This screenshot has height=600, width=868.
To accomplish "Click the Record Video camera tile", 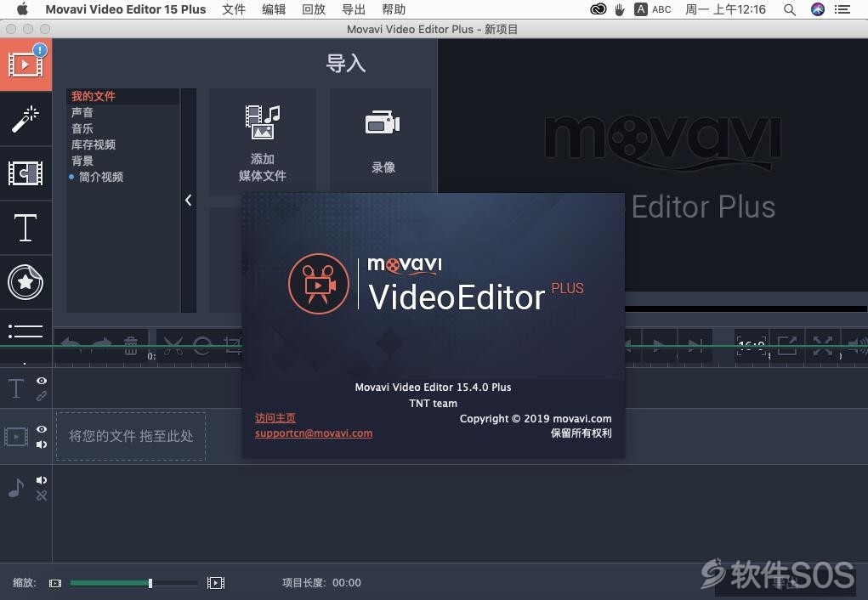I will tap(383, 142).
